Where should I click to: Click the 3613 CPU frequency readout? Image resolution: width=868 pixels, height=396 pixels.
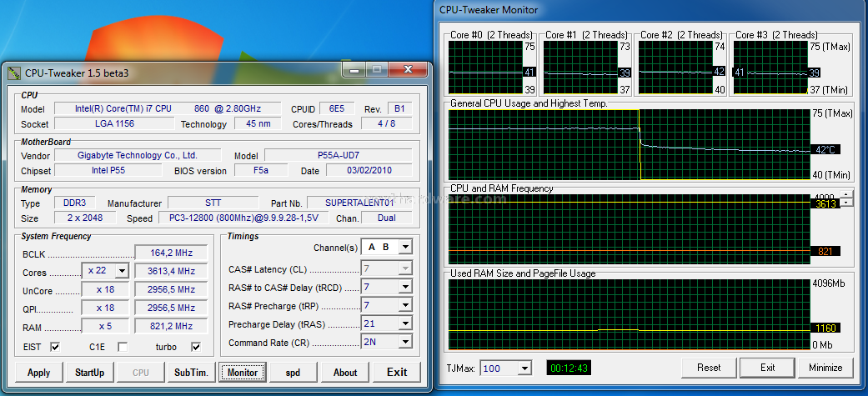coord(825,203)
